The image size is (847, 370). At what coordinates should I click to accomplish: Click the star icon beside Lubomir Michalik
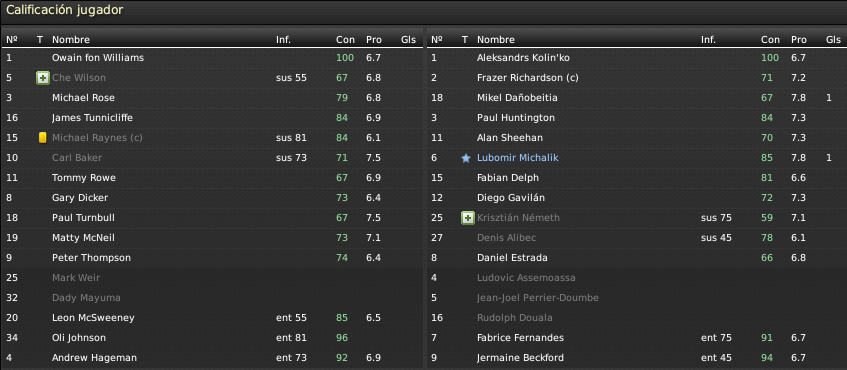click(466, 158)
